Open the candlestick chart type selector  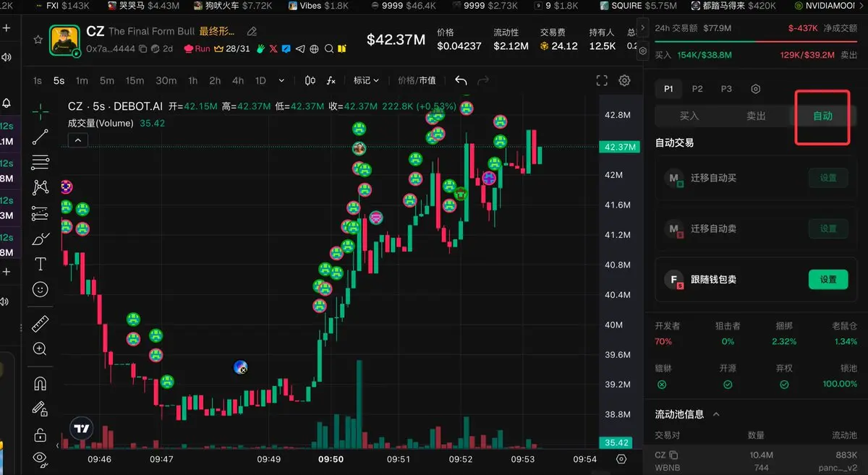pos(311,81)
